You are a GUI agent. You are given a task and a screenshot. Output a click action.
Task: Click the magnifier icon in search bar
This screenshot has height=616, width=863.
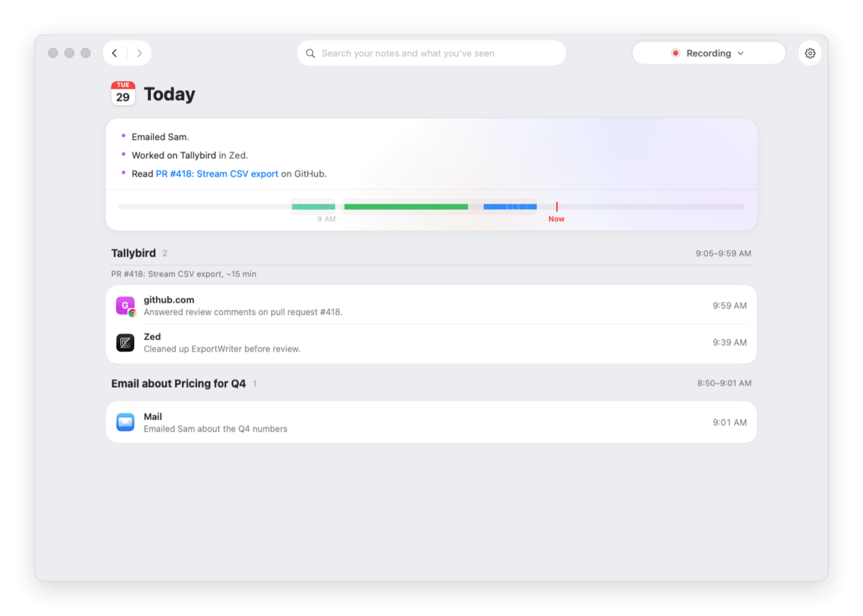310,53
